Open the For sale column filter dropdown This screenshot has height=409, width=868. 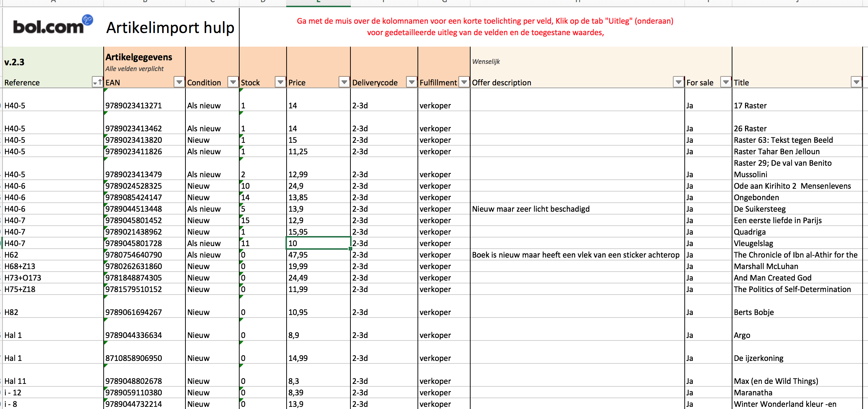click(x=726, y=82)
